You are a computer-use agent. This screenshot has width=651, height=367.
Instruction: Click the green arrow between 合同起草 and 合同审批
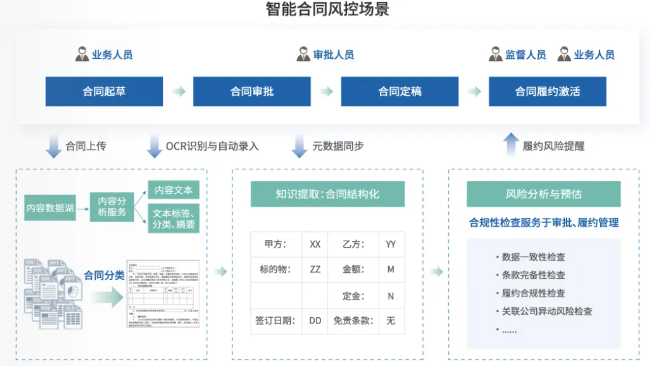179,91
